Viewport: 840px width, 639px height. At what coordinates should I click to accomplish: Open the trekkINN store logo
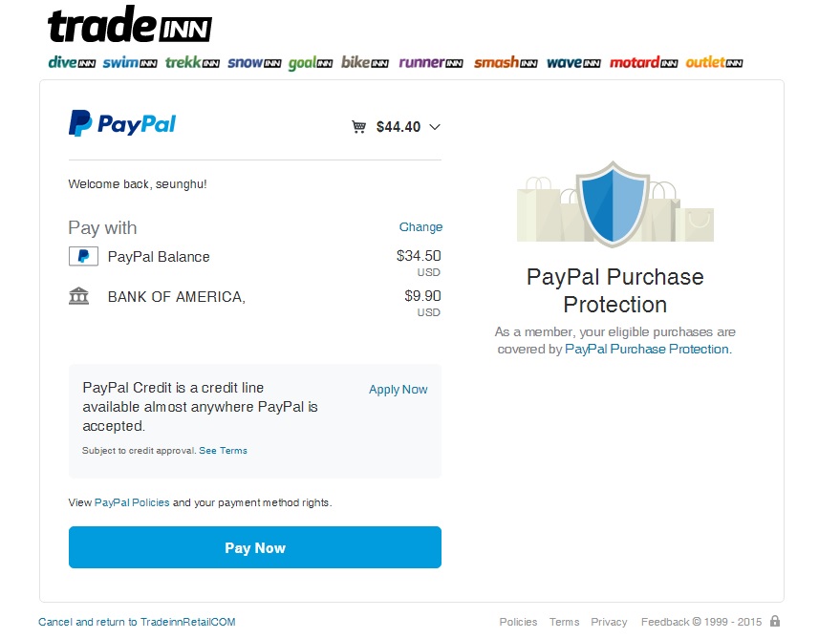coord(192,63)
